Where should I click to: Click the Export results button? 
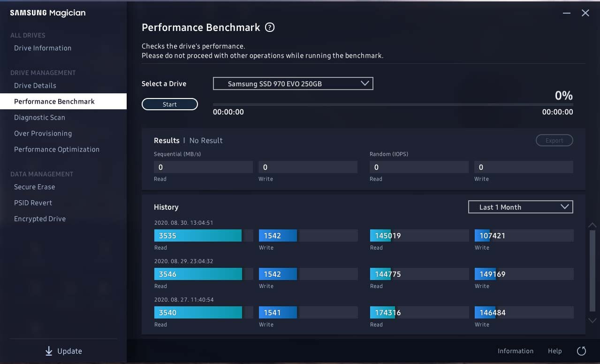[554, 140]
